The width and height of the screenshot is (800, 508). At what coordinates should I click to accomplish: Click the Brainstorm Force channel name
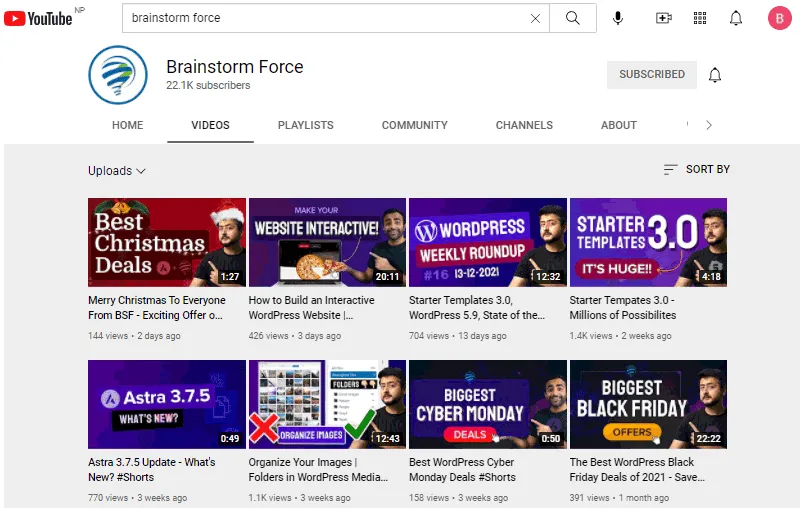coord(235,67)
